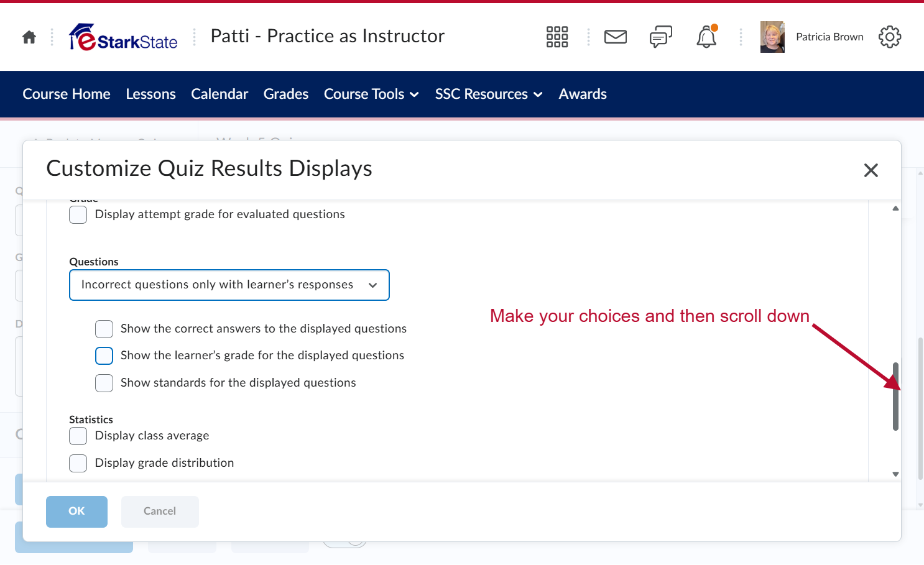Click the course title Patti - Practice as Instructor
Viewport: 924px width, 565px height.
pos(328,36)
